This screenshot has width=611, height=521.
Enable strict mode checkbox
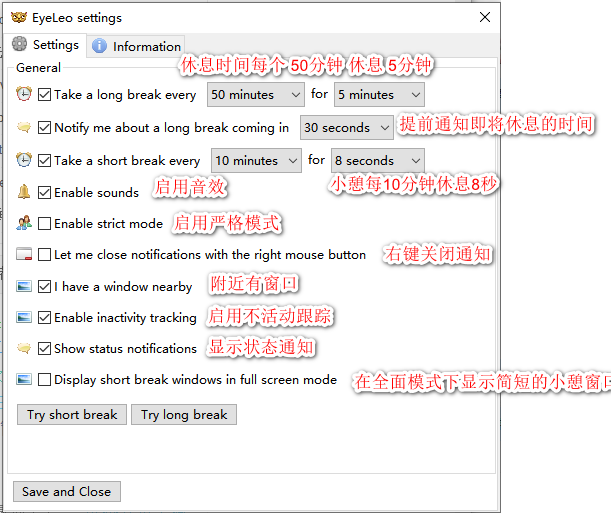(x=44, y=223)
